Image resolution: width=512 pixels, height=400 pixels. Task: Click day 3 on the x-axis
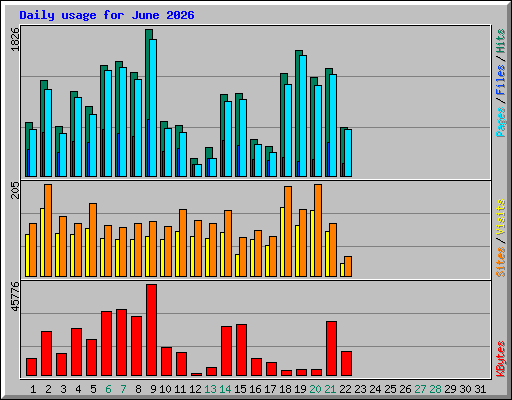click(63, 389)
